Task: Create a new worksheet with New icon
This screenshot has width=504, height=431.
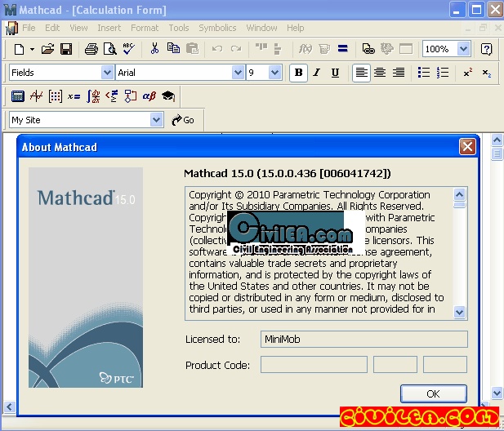Action: [19, 49]
